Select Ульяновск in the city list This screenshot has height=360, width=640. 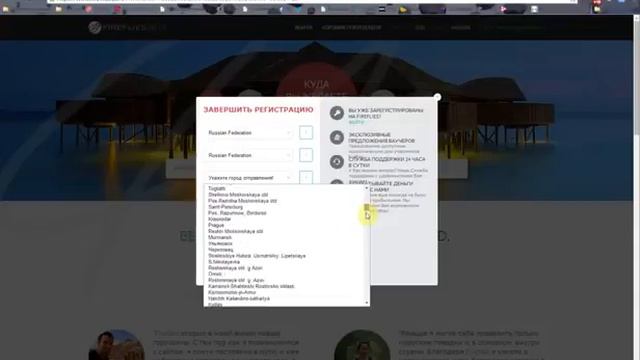pyautogui.click(x=220, y=243)
